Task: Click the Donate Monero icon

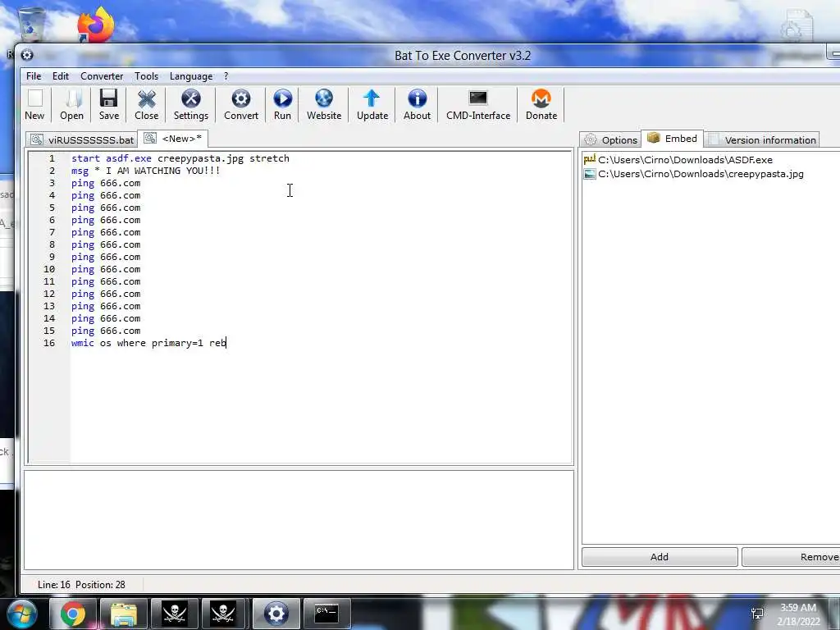Action: point(541,105)
